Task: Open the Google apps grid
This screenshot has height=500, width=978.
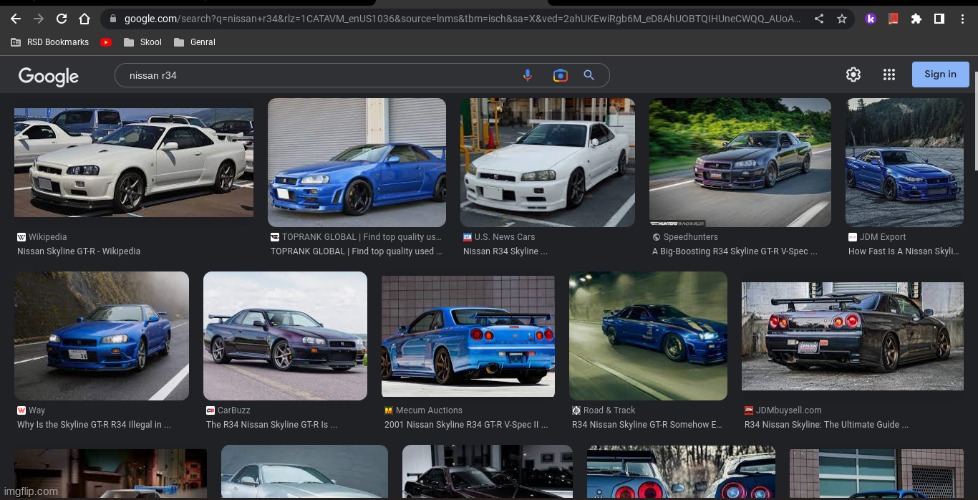Action: [889, 75]
